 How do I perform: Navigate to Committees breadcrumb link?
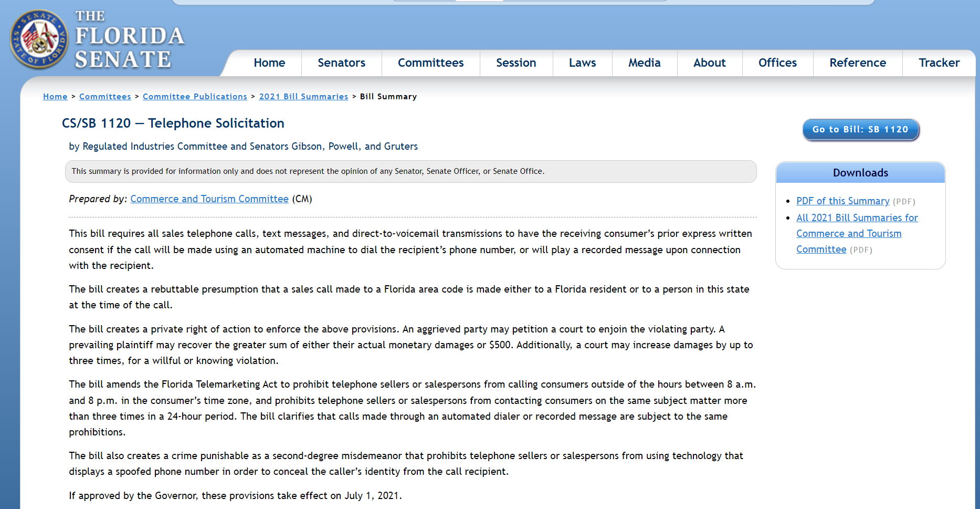point(105,97)
